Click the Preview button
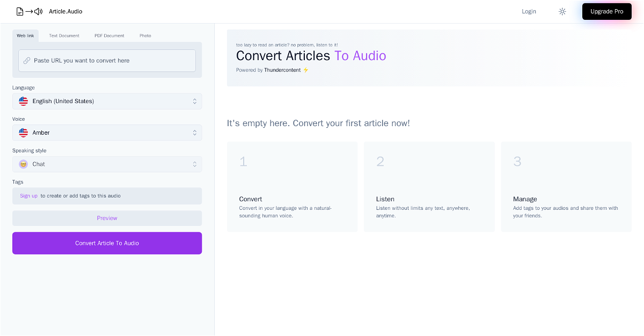This screenshot has width=644, height=336. [x=107, y=218]
